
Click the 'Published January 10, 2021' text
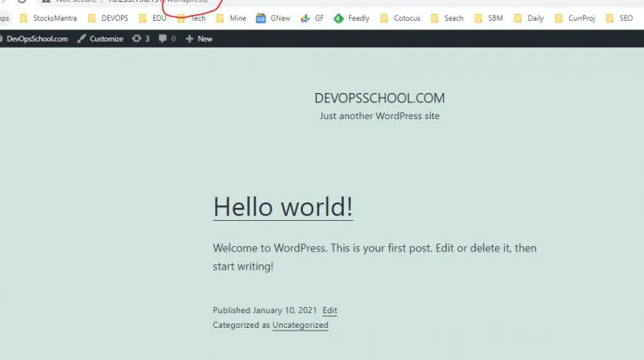coord(265,310)
